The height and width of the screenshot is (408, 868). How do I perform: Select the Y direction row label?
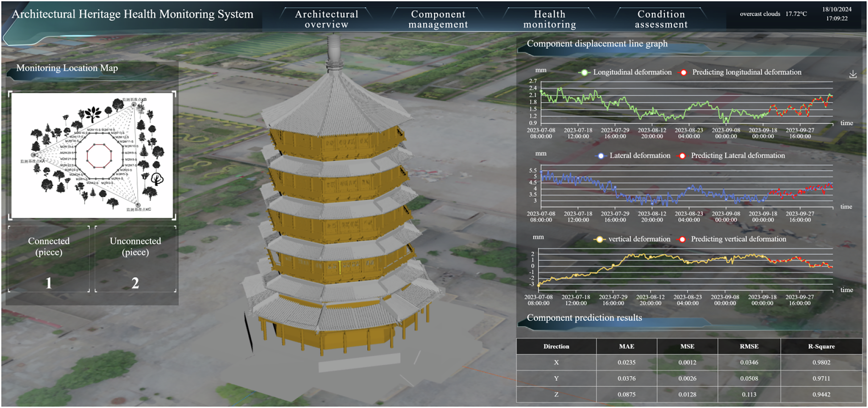click(x=556, y=378)
